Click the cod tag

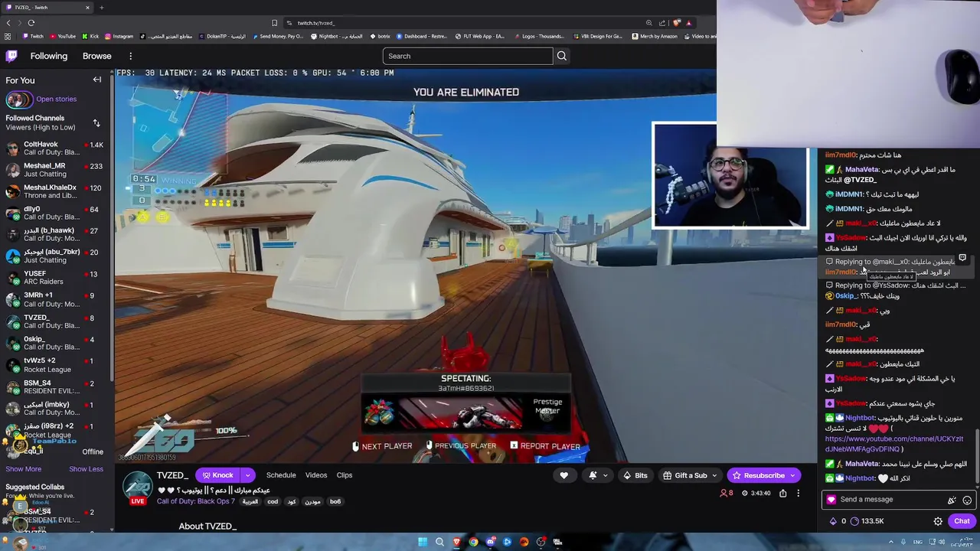click(x=273, y=502)
